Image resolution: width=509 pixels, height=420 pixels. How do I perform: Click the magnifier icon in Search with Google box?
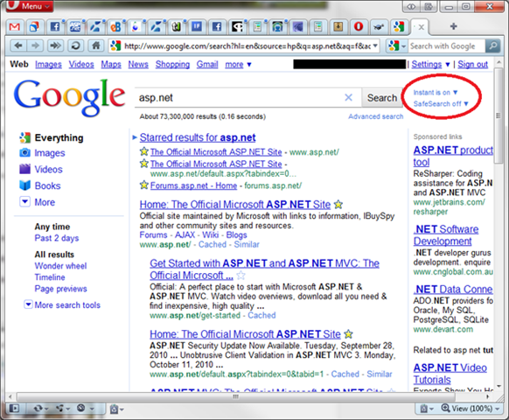492,45
